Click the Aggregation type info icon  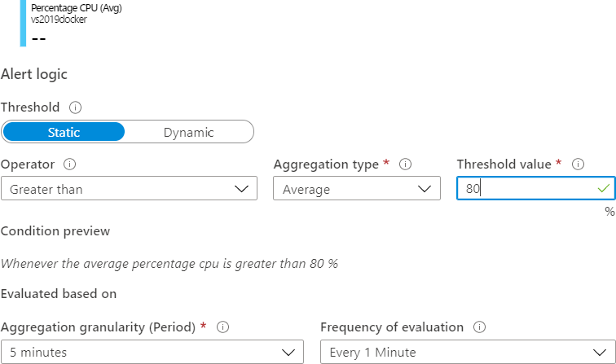[x=405, y=164]
